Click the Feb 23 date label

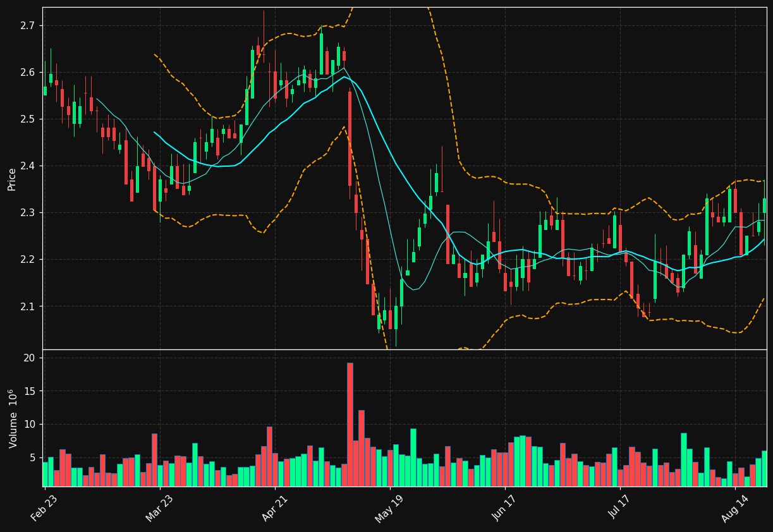pos(44,507)
